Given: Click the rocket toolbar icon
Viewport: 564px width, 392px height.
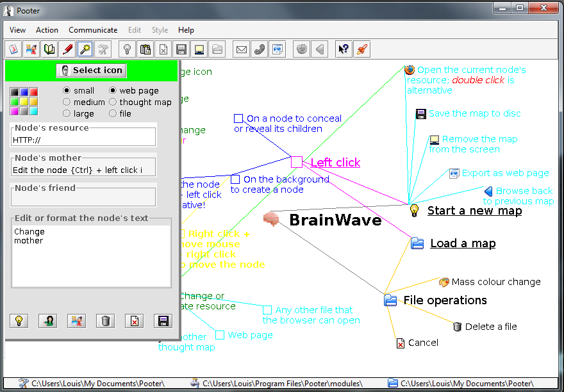Looking at the screenshot, I should (362, 49).
